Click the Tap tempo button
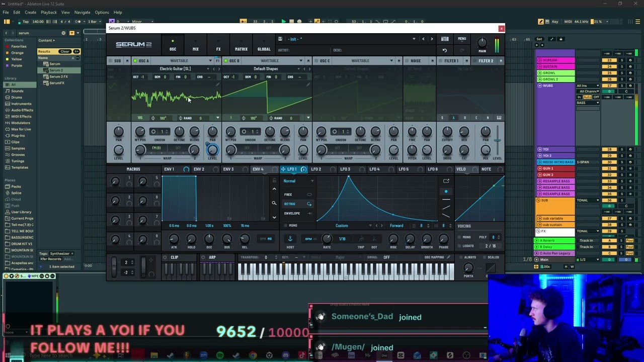The image size is (644, 362). coord(26,22)
